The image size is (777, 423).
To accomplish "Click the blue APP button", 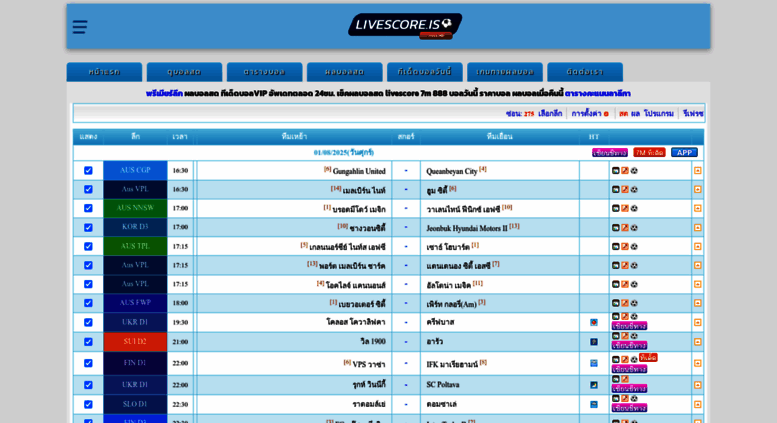I will (684, 153).
